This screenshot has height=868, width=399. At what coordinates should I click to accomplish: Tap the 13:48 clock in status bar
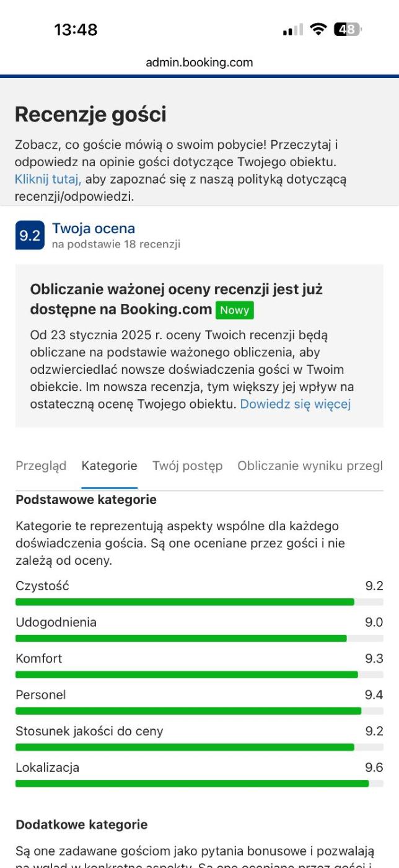pyautogui.click(x=76, y=30)
